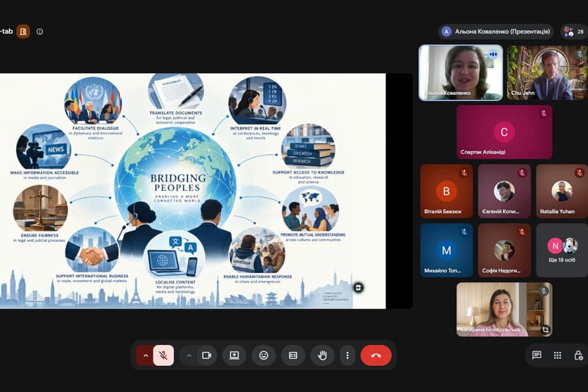Leave the call with the red button

tap(376, 355)
